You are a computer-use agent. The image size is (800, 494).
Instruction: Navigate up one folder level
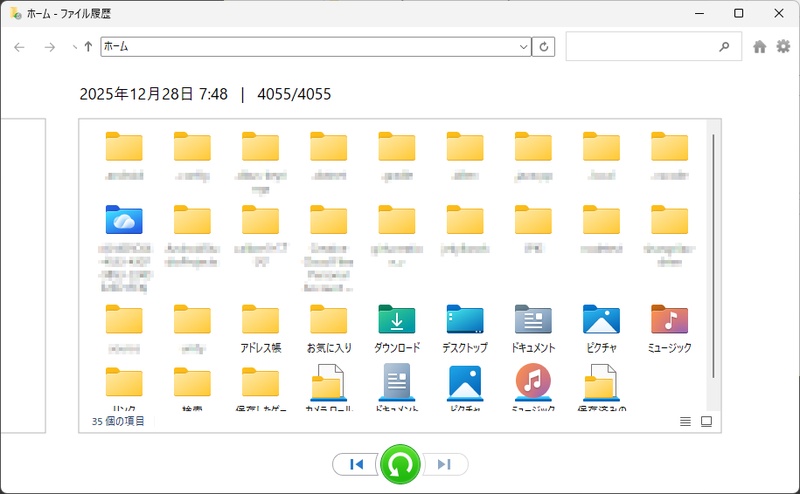click(x=89, y=47)
